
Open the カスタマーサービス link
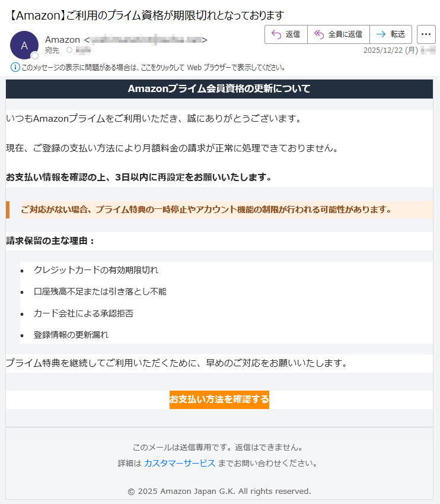179,463
